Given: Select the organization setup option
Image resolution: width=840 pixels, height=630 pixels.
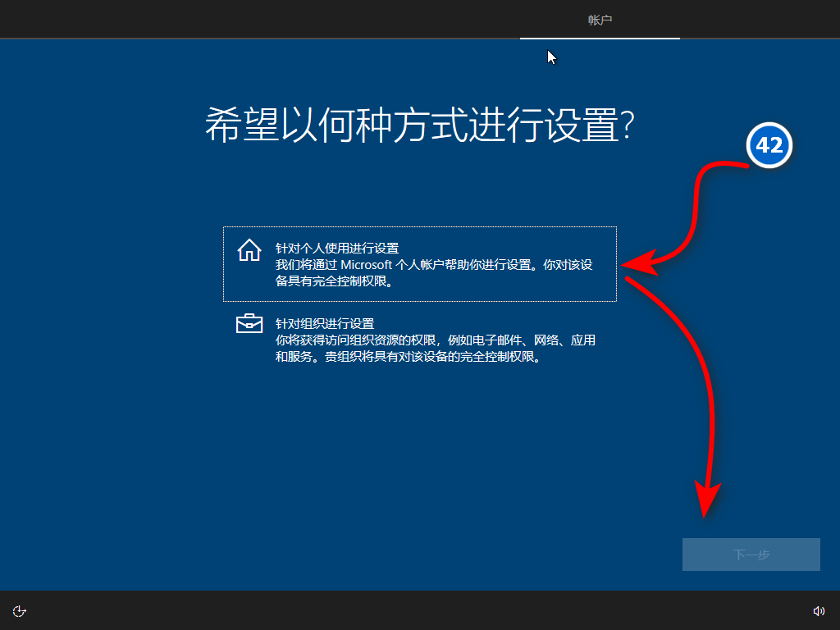Looking at the screenshot, I should click(x=419, y=340).
